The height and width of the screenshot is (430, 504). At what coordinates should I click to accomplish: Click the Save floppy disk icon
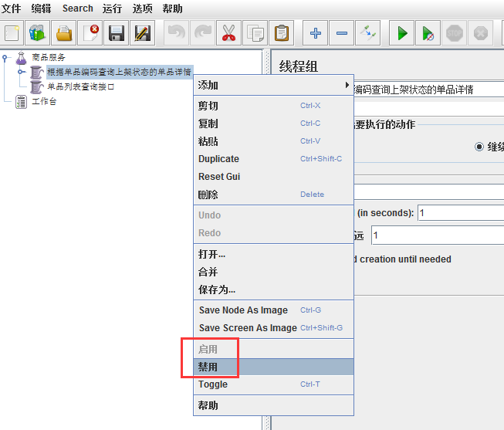117,33
